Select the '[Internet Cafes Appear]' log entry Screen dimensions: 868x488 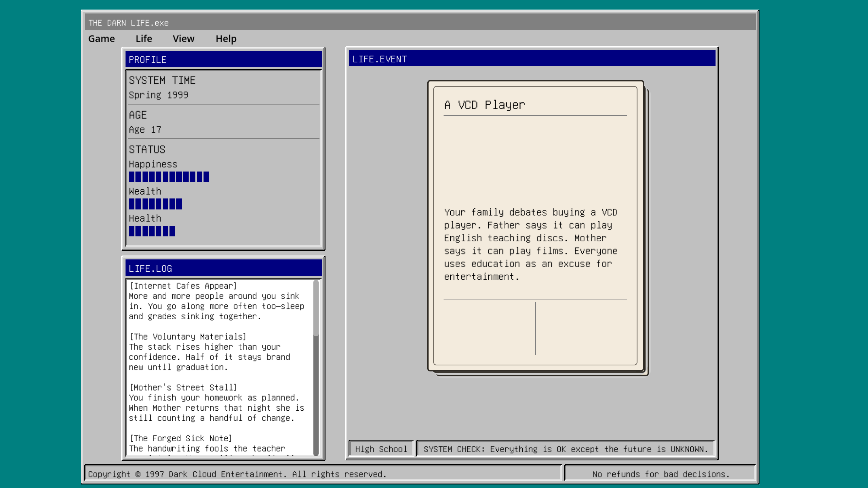(183, 286)
